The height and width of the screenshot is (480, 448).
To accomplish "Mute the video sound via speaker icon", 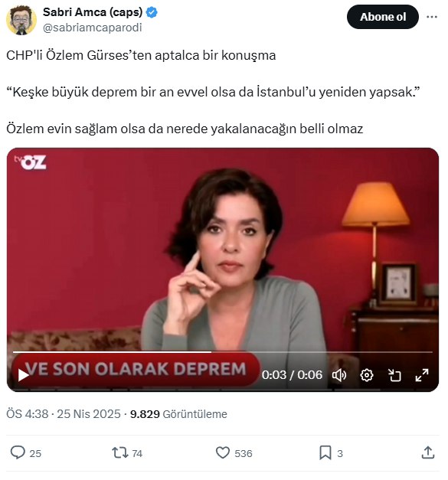I will (x=339, y=375).
